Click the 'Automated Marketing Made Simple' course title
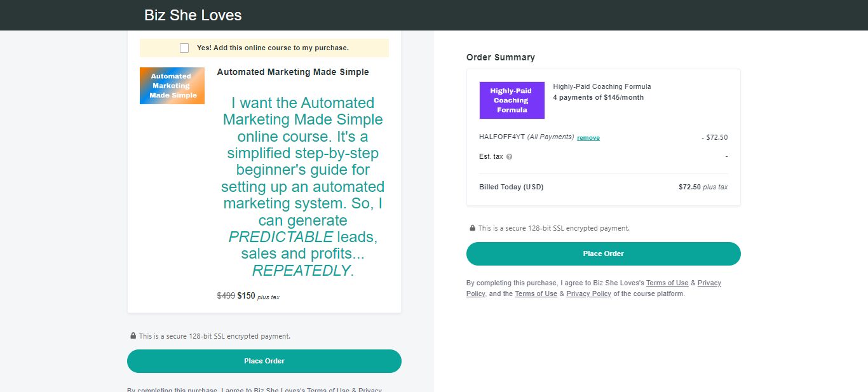868x392 pixels. (x=293, y=72)
